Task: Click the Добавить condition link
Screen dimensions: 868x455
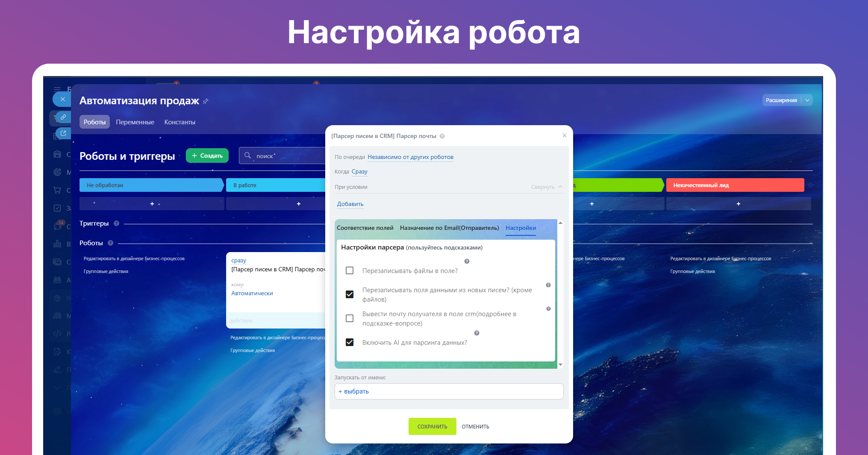Action: pyautogui.click(x=350, y=204)
